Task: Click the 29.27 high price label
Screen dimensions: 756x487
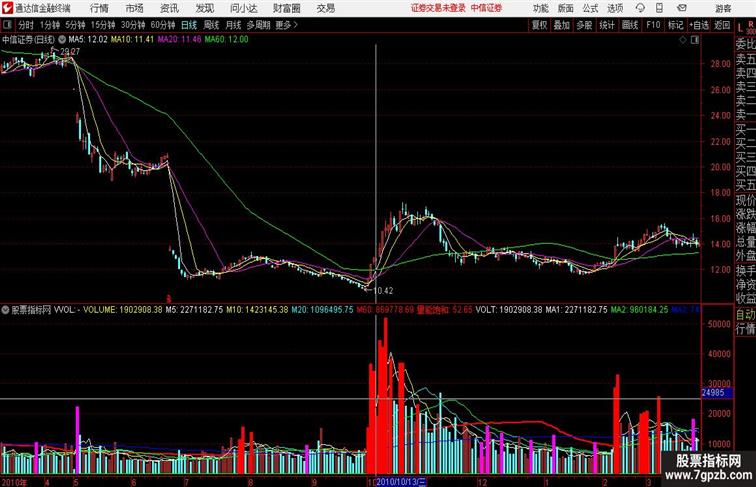Action: [70, 52]
